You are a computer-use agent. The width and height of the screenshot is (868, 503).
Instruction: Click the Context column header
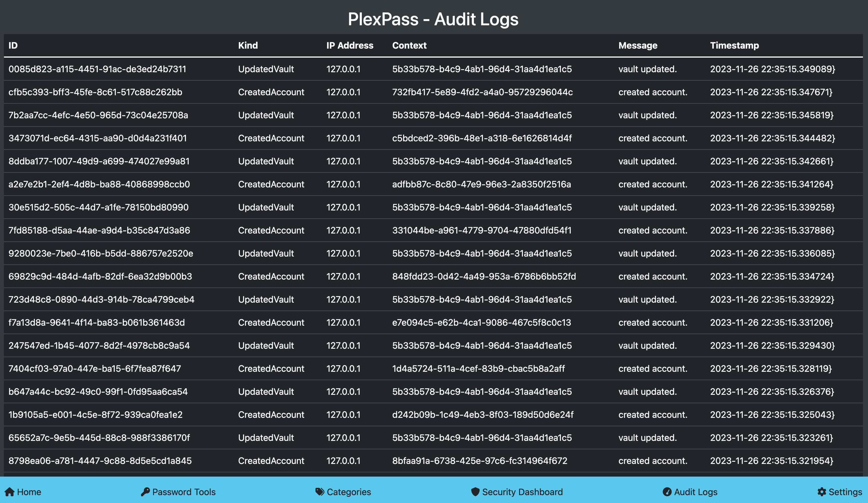(x=409, y=46)
